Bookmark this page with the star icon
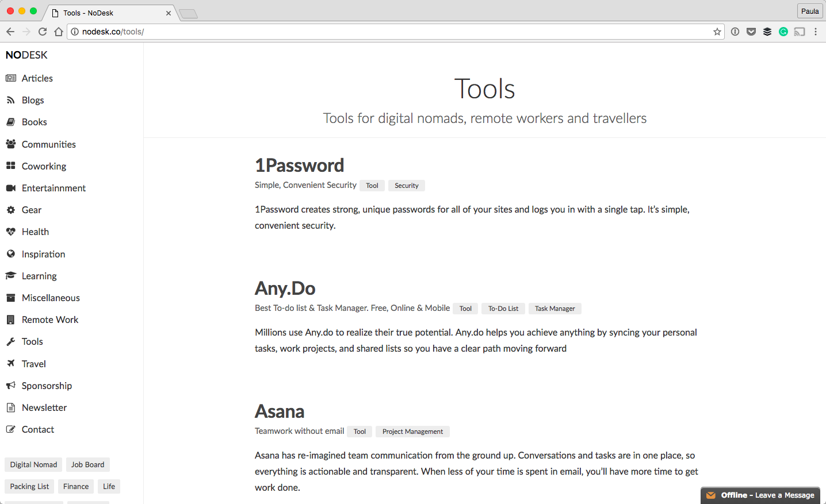 point(717,32)
